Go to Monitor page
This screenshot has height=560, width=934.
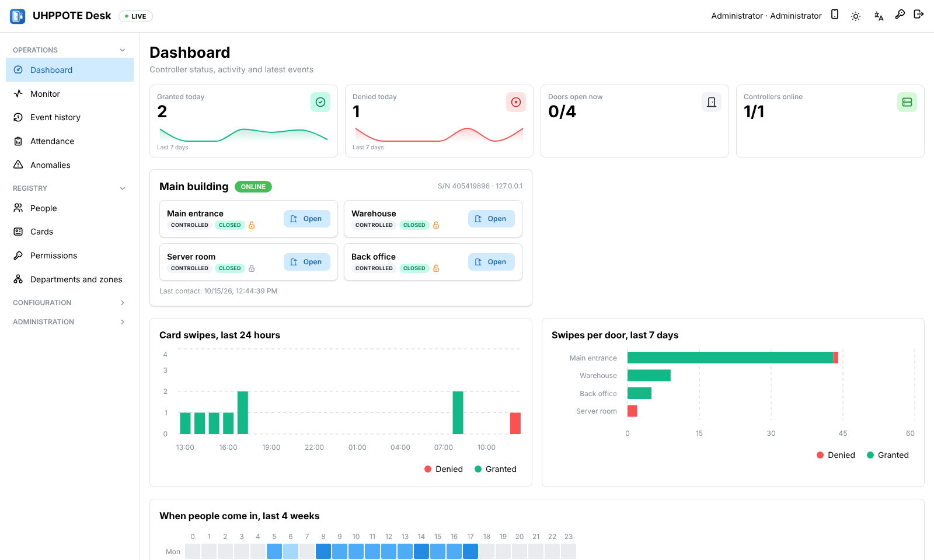coord(69,94)
